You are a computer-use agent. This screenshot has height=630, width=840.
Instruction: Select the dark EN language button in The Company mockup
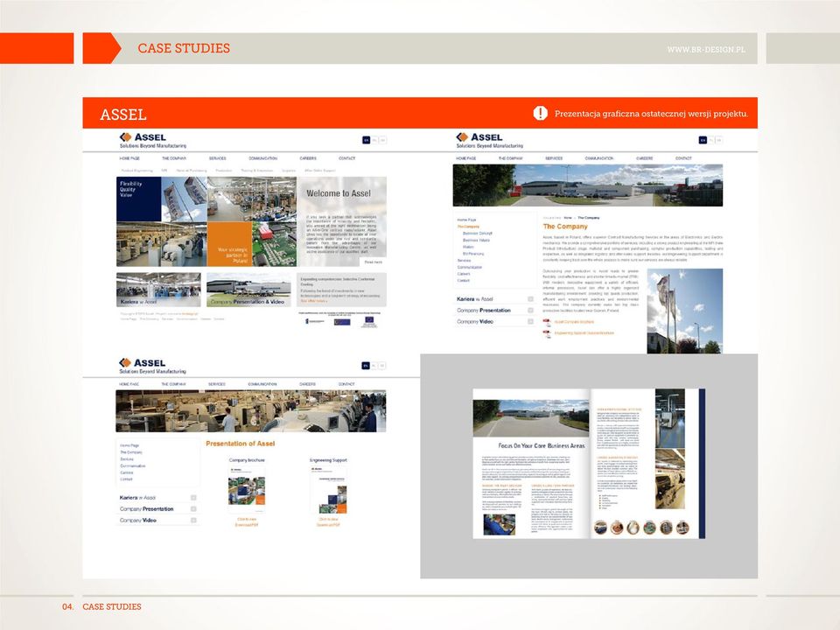(703, 140)
